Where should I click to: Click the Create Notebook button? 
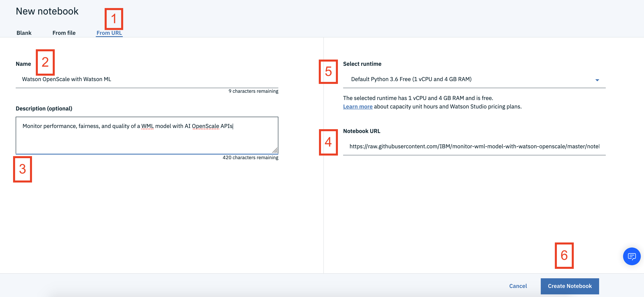pyautogui.click(x=570, y=286)
